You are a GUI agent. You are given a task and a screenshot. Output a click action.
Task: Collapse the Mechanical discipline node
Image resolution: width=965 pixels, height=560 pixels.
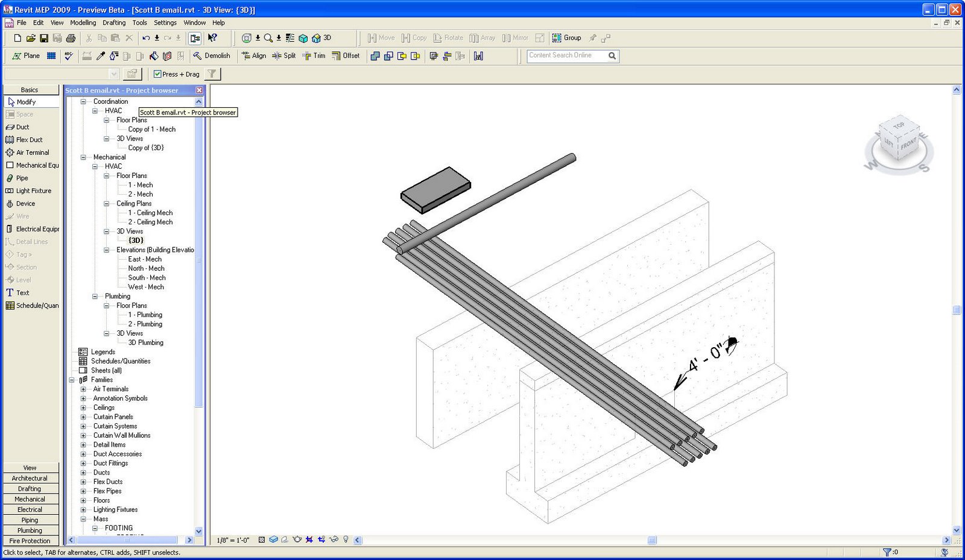[83, 157]
